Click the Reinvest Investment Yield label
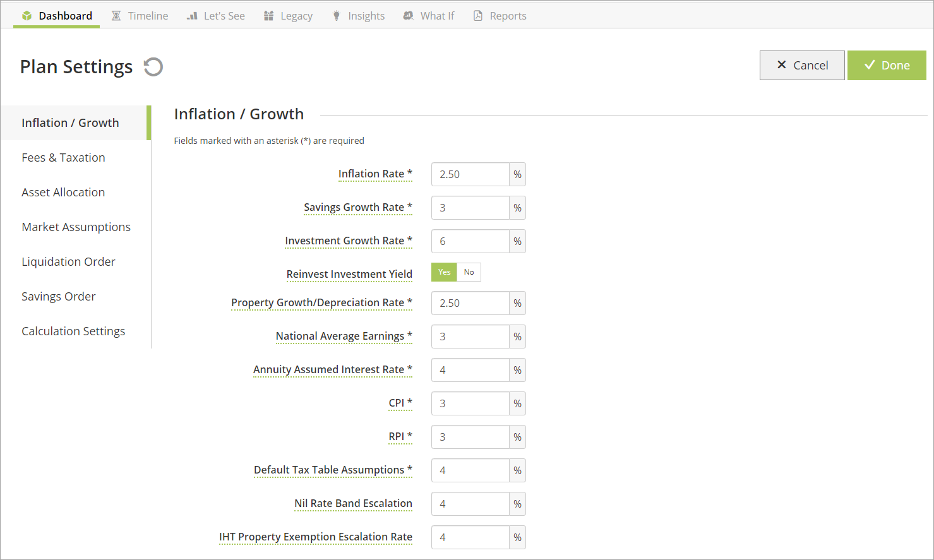The height and width of the screenshot is (560, 934). 349,274
